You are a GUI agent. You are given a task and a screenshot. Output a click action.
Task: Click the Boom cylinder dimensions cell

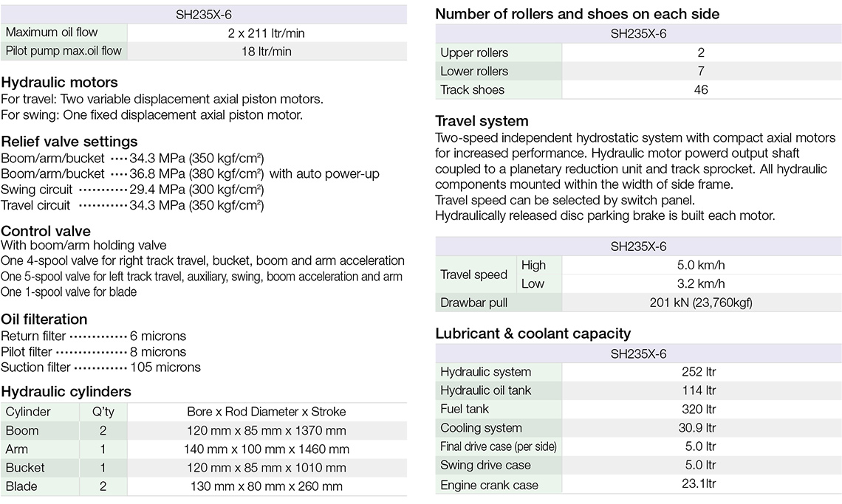pos(266,430)
